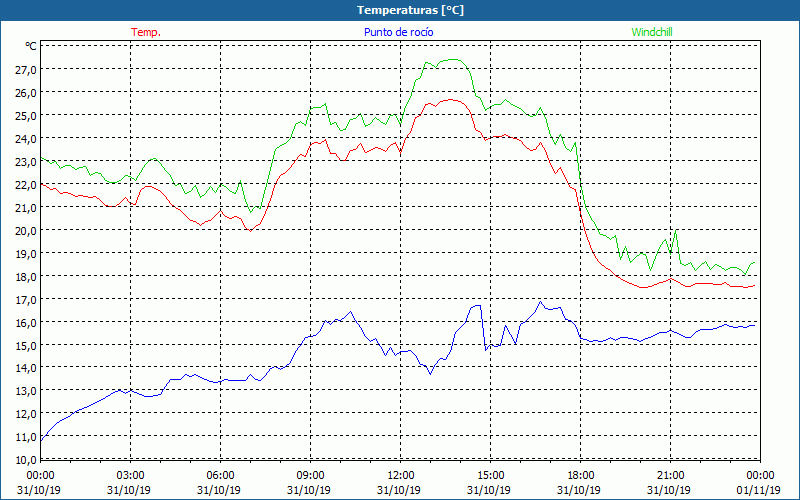
Task: Click the 12,0 y-axis value
Action: coord(26,414)
